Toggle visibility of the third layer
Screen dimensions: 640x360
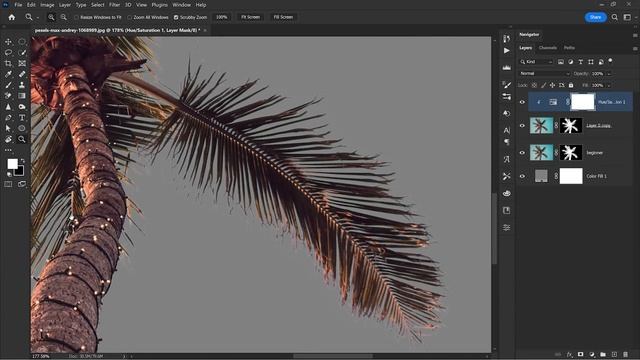click(522, 153)
